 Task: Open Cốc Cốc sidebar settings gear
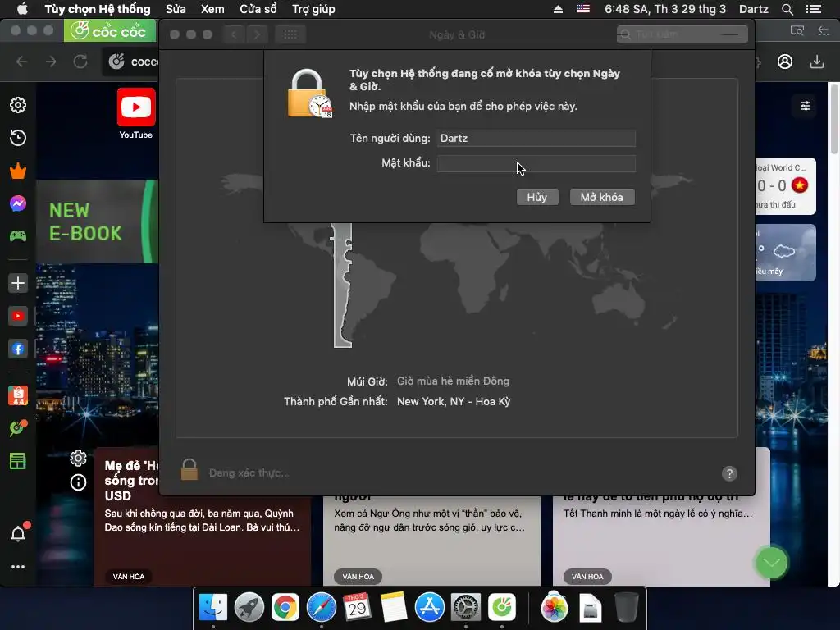point(18,105)
